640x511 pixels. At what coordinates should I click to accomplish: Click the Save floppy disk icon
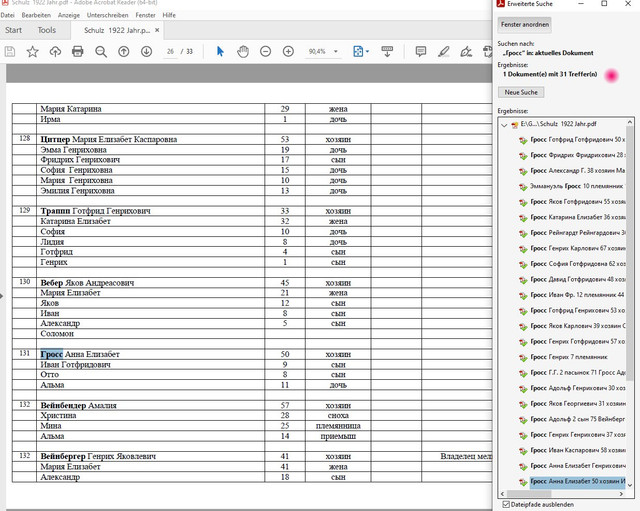point(10,51)
